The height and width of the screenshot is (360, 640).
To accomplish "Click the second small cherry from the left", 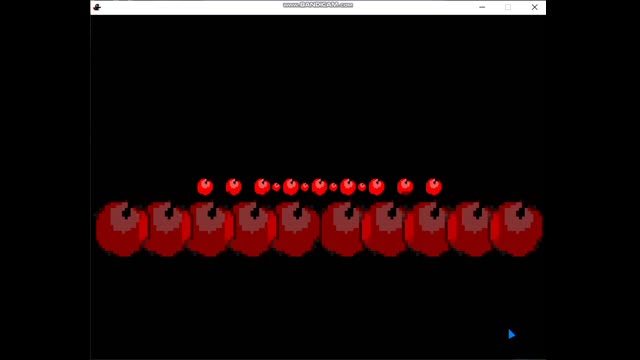I will 234,187.
